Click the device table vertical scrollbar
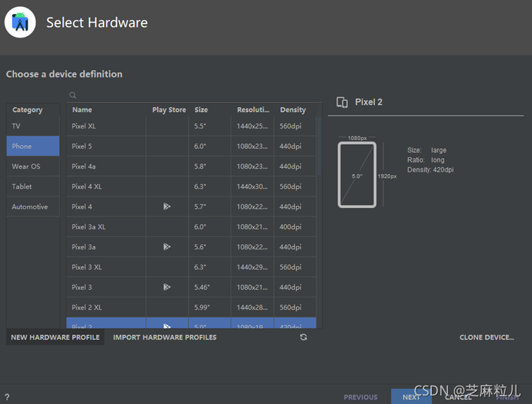Screen dimensions: 532x404 (x=319, y=146)
